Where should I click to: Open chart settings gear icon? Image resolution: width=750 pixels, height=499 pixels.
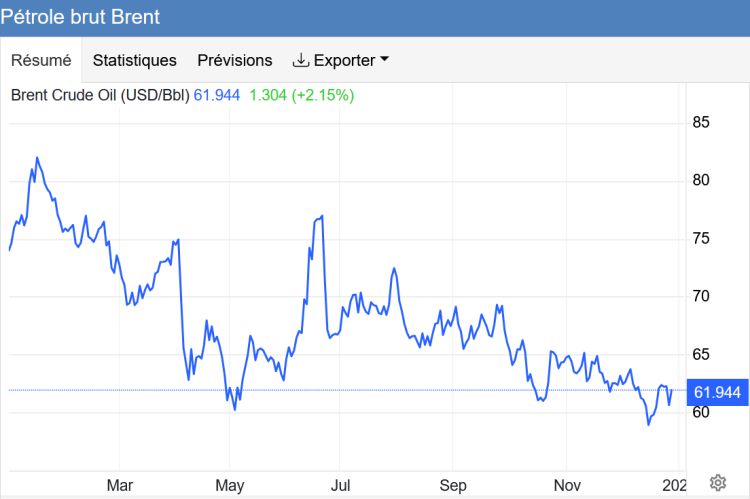coord(717,483)
